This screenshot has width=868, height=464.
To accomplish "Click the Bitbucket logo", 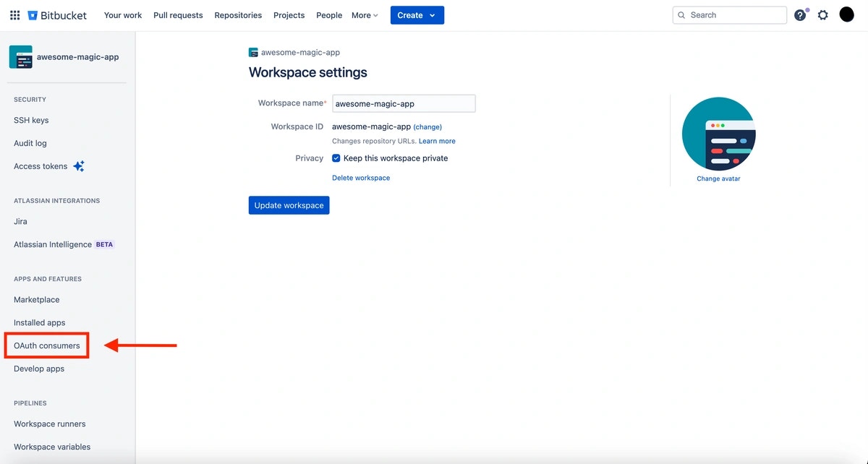I will click(x=56, y=14).
